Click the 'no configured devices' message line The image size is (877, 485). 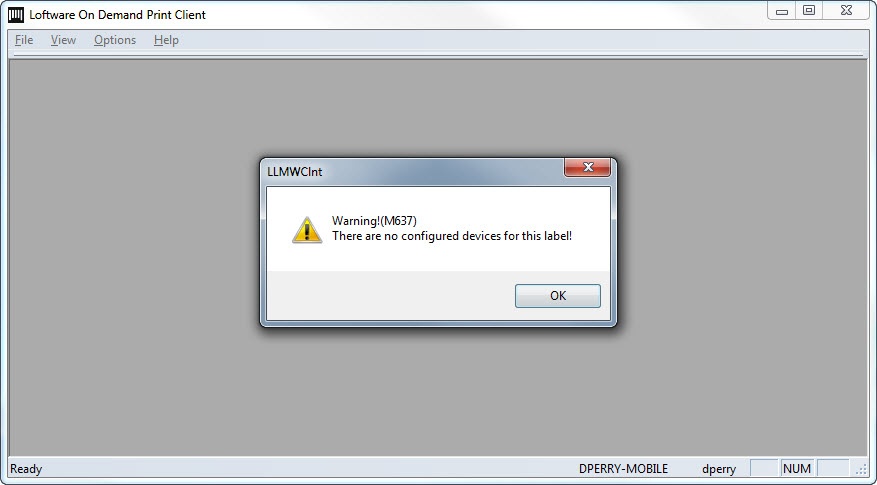[452, 236]
